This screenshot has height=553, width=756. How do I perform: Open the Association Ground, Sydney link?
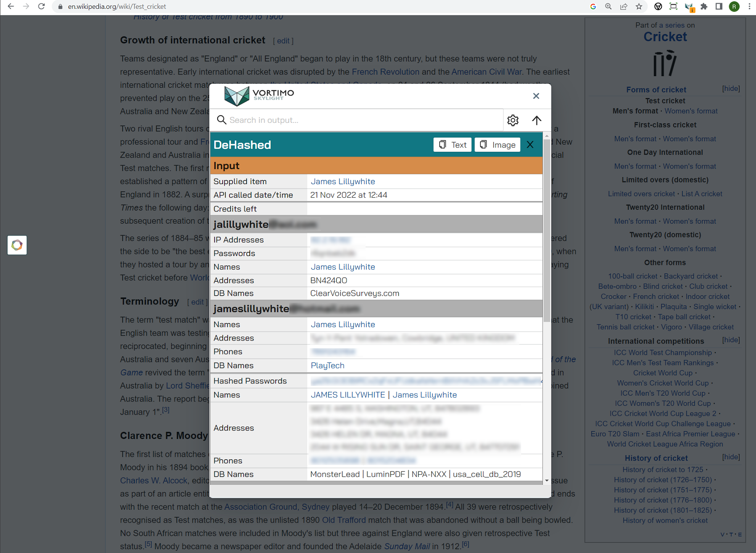pyautogui.click(x=277, y=507)
